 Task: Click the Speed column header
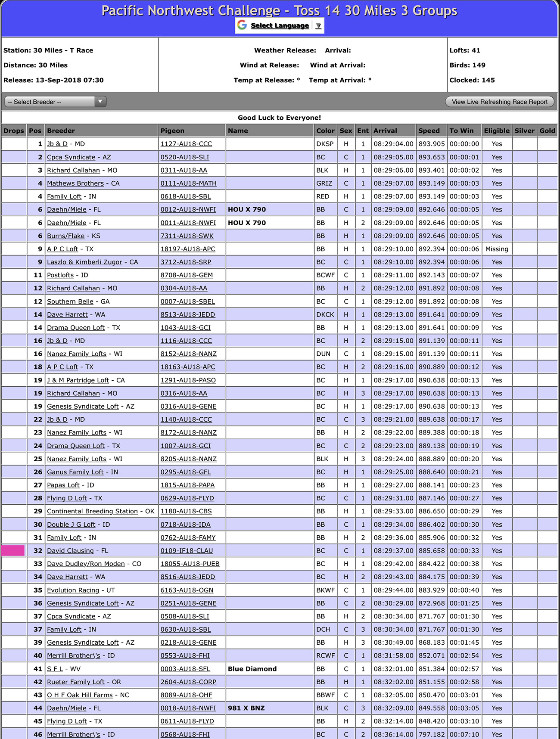coord(429,131)
